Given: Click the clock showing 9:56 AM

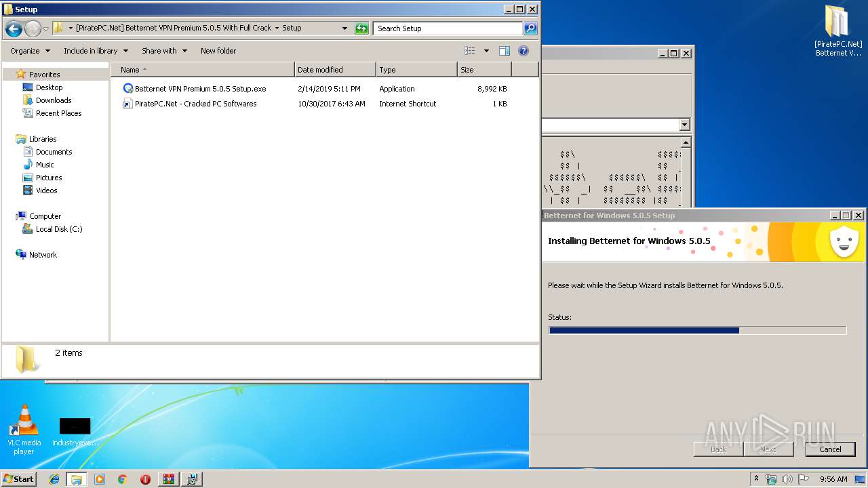Looking at the screenshot, I should 833,479.
